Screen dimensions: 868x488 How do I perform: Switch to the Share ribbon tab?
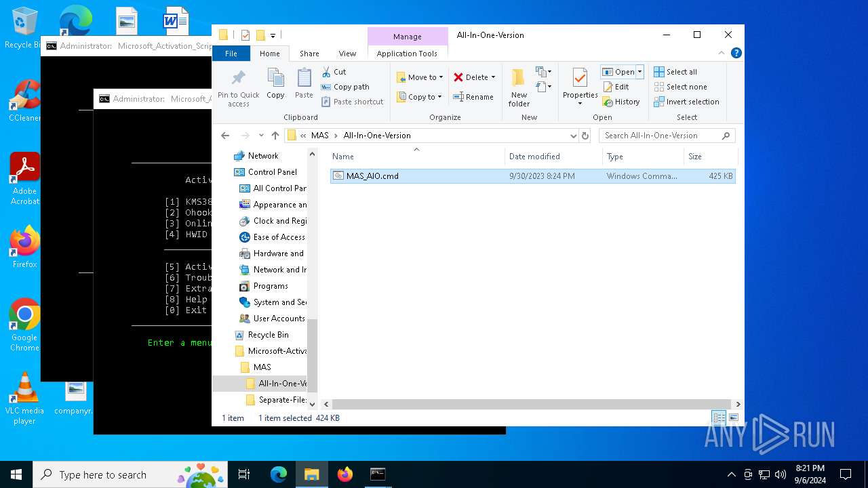(309, 54)
